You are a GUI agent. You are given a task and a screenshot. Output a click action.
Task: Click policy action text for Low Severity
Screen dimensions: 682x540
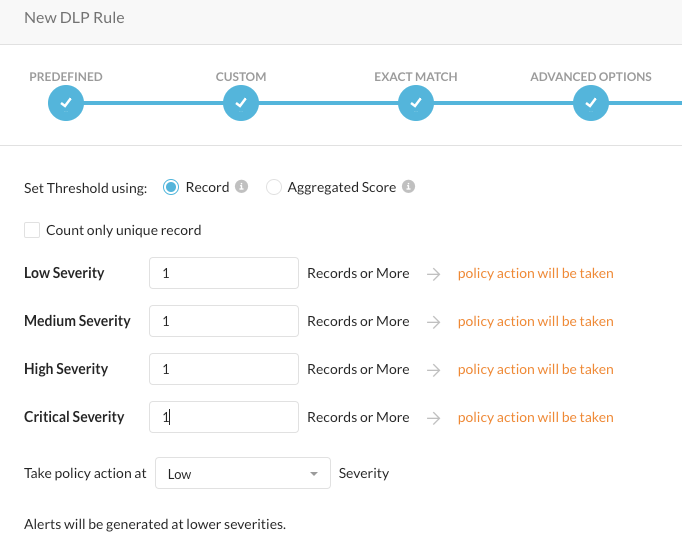[x=535, y=273]
